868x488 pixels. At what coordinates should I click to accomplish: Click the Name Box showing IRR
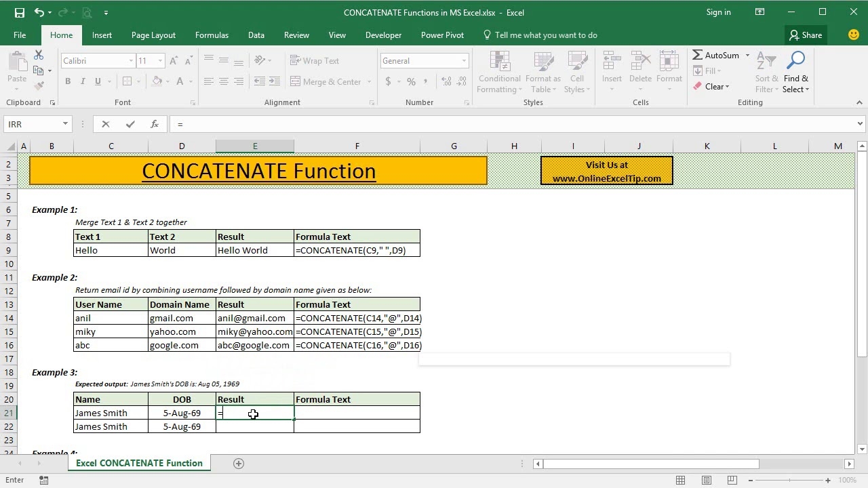38,124
